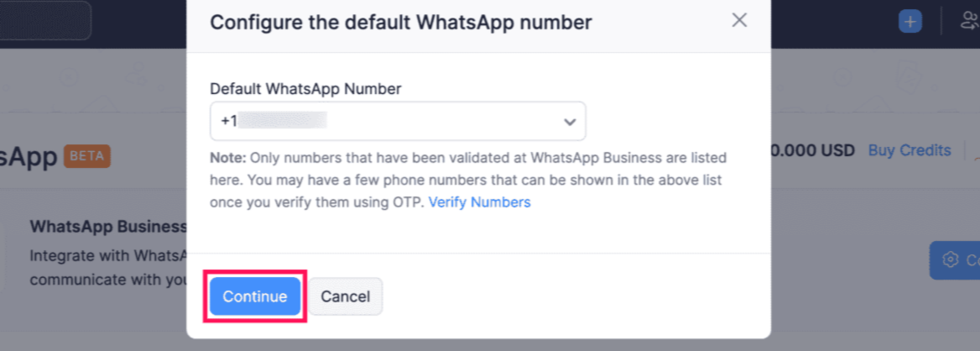Open the user contacts icon in header

point(969,21)
